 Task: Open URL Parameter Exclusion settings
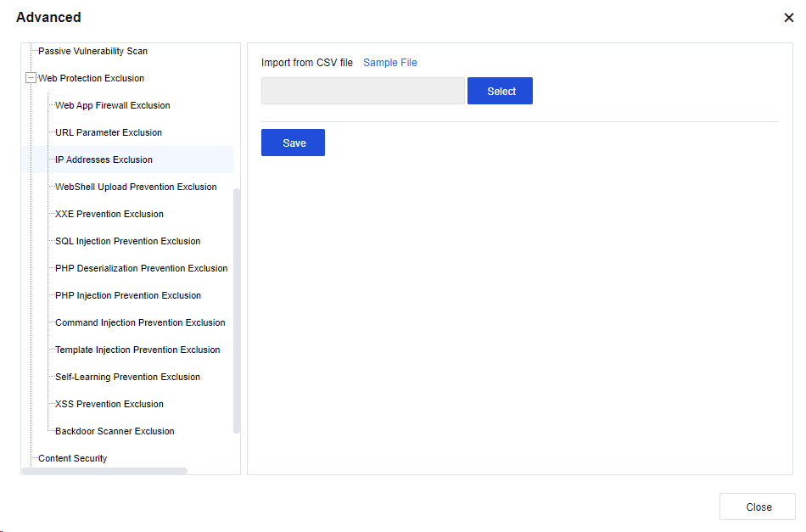[x=108, y=132]
